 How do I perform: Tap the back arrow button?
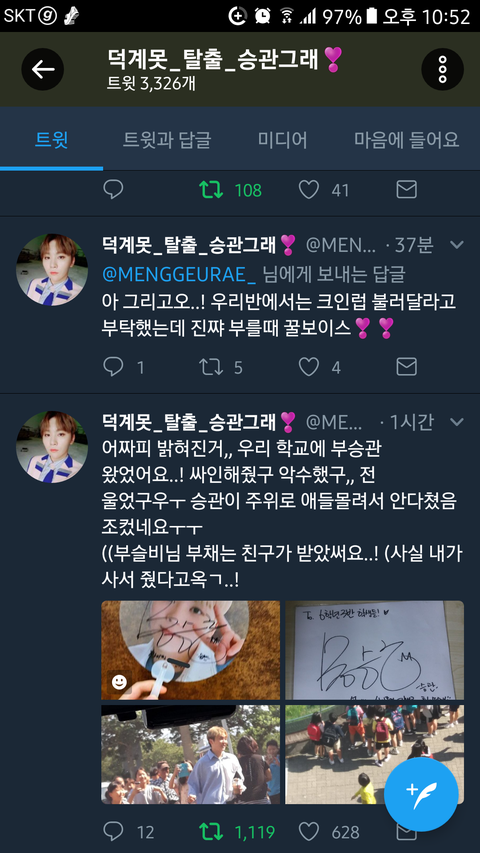pos(42,69)
